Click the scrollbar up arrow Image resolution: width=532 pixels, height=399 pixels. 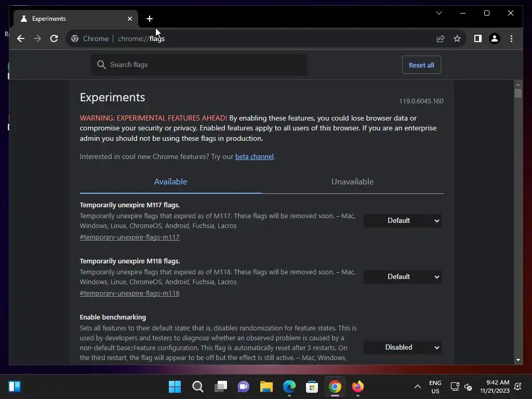click(518, 85)
